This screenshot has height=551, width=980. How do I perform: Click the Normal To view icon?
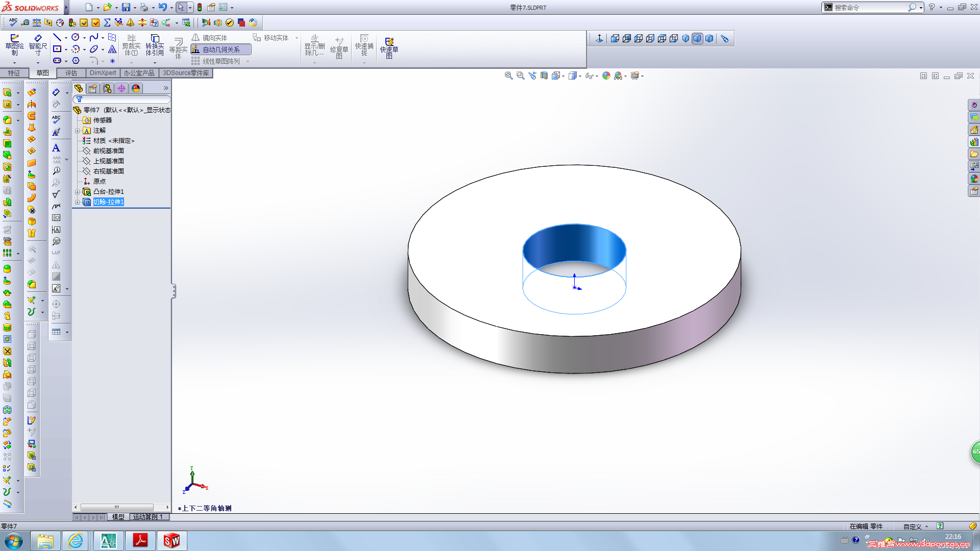coord(599,38)
